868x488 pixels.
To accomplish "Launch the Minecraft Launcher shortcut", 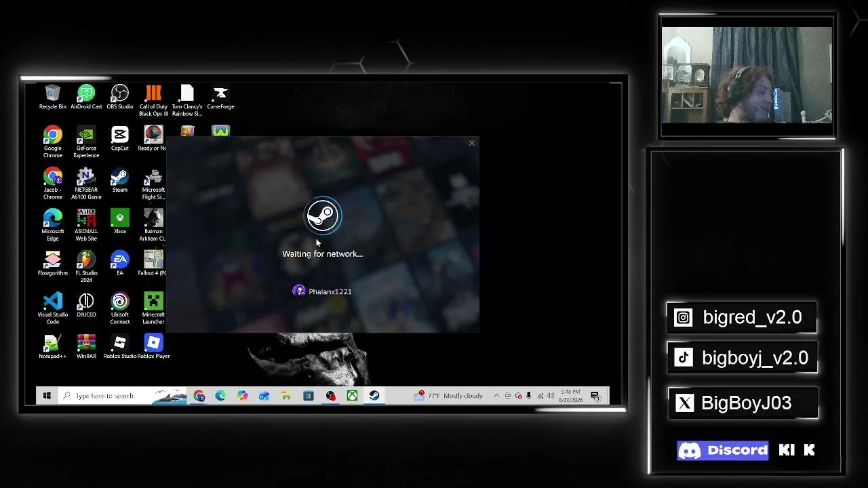I will click(153, 308).
